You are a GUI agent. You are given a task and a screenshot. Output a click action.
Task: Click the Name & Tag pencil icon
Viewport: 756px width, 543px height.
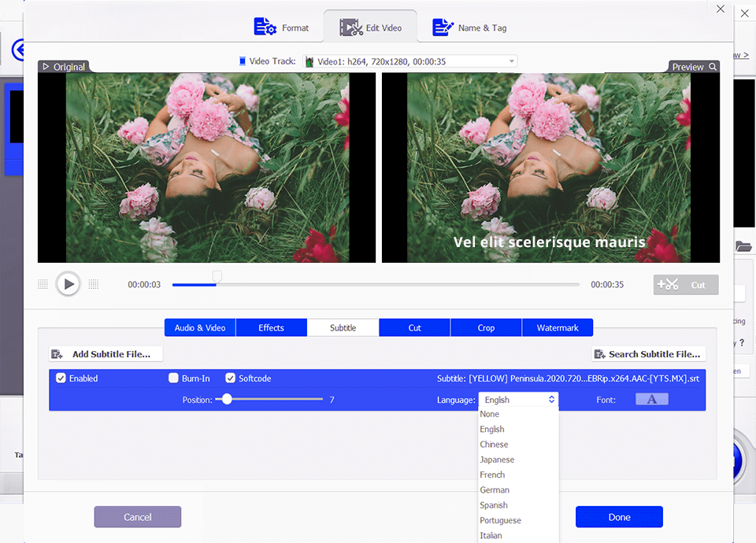[443, 28]
